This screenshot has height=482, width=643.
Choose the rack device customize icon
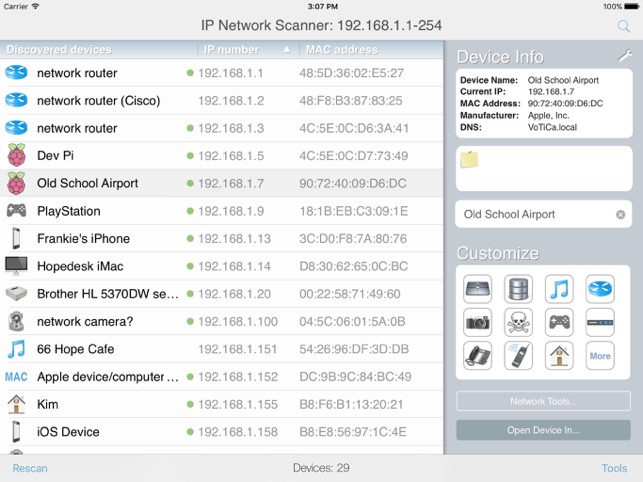(600, 322)
